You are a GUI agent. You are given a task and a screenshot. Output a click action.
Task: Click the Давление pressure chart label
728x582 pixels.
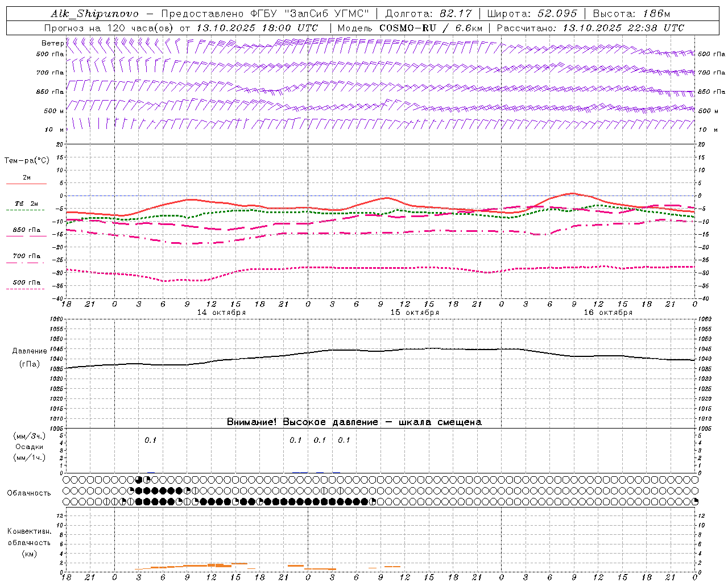pyautogui.click(x=30, y=351)
